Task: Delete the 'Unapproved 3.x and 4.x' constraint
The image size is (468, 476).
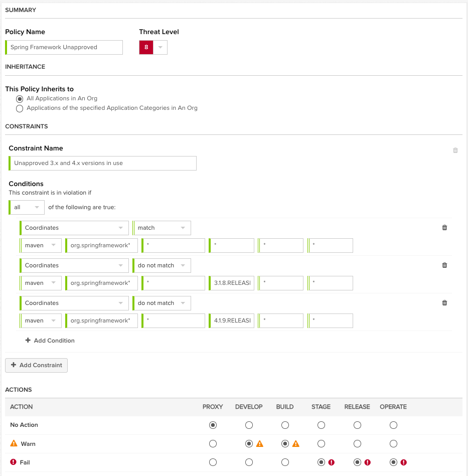Action: pos(455,150)
